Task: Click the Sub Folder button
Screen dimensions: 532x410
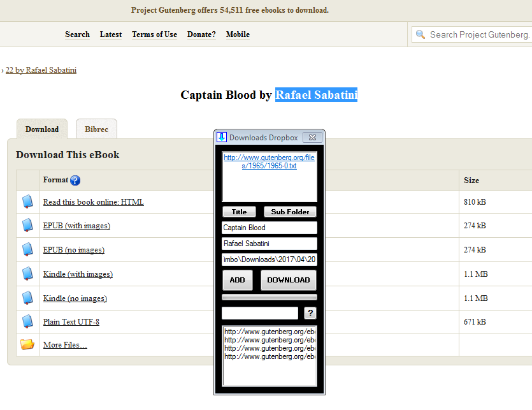Action: [290, 212]
